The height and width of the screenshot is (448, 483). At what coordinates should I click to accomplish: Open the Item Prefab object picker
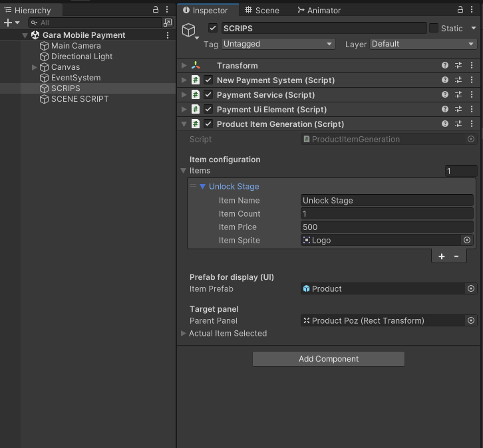click(x=471, y=289)
